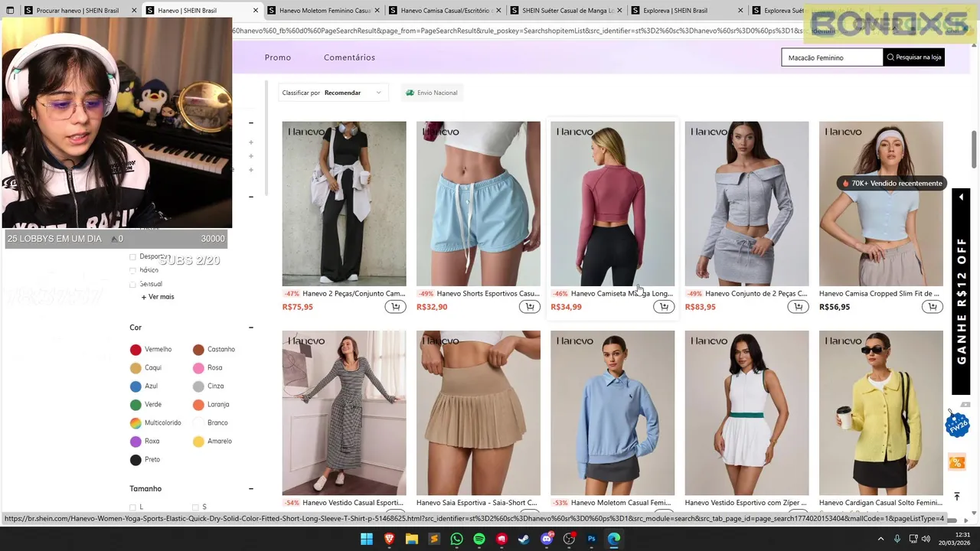This screenshot has width=980, height=551.
Task: Expand Ver mais style options
Action: click(x=158, y=297)
